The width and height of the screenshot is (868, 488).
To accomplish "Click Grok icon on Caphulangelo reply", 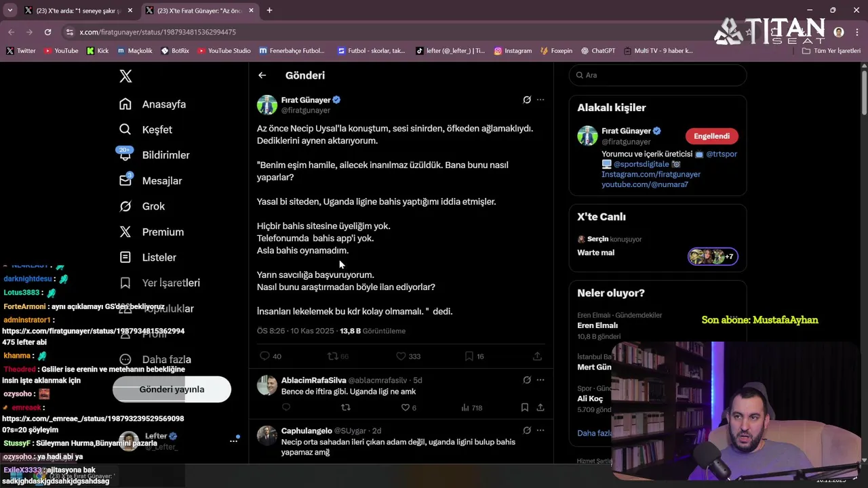I will pyautogui.click(x=527, y=430).
